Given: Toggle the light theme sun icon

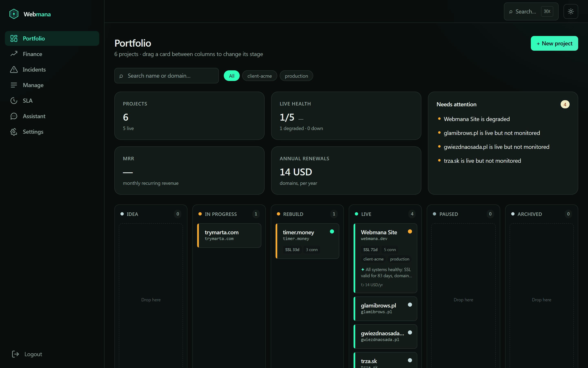Looking at the screenshot, I should coord(571,11).
